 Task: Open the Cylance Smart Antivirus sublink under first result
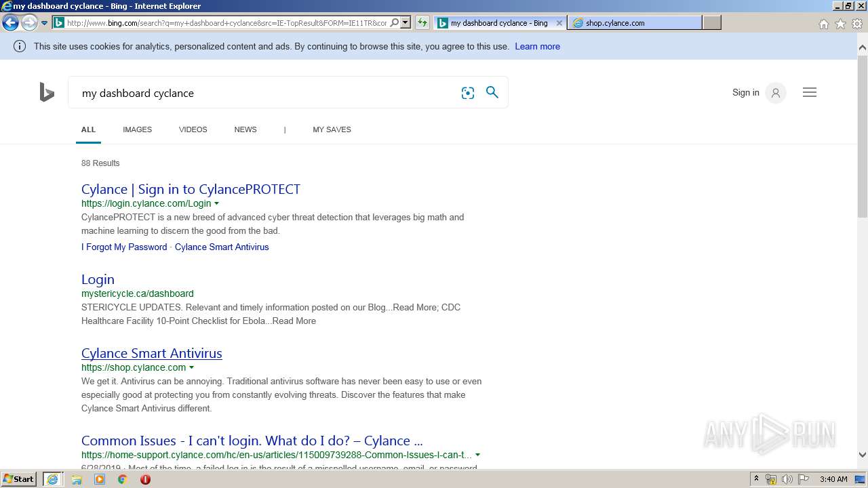coord(222,247)
